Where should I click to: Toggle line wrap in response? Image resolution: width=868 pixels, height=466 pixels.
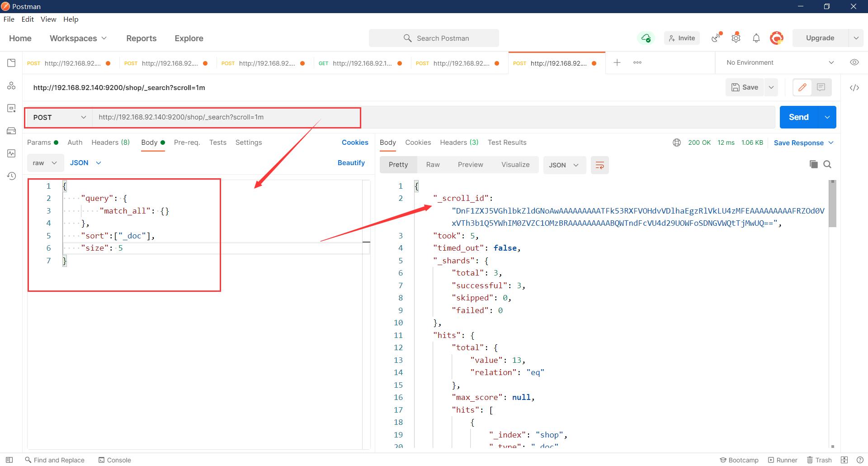pyautogui.click(x=600, y=165)
